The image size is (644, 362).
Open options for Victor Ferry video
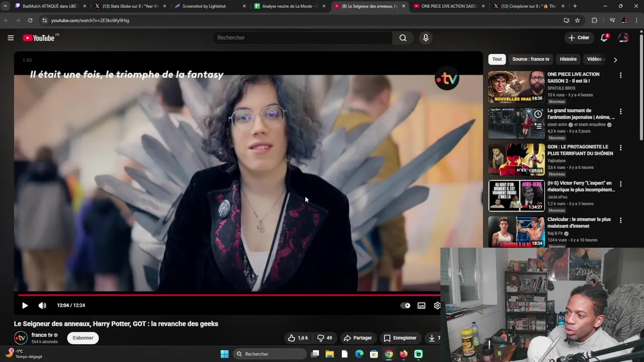[x=620, y=184]
